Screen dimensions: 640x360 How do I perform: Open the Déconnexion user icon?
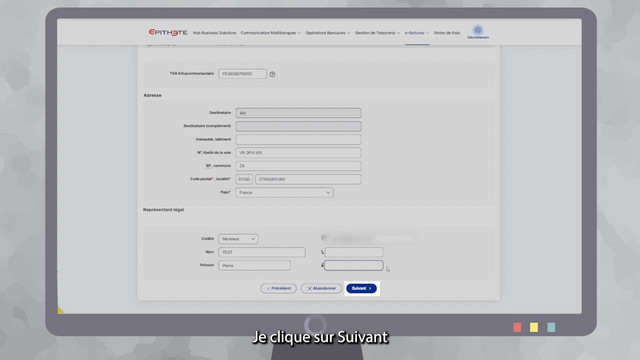478,31
